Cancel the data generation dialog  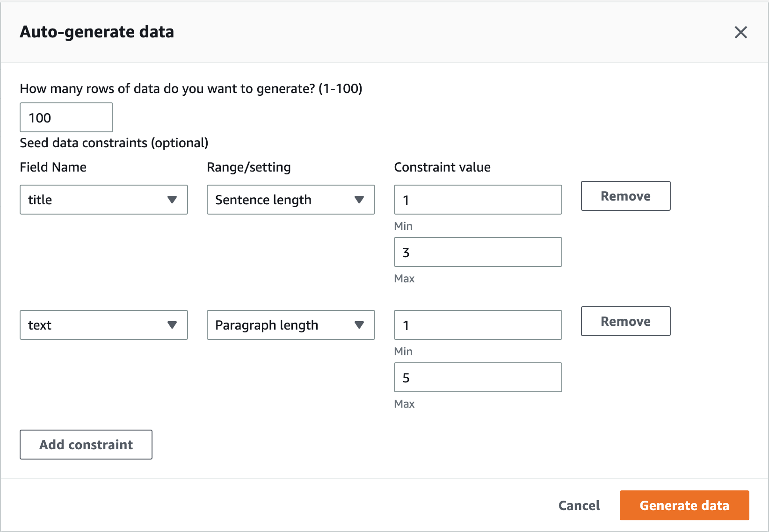(x=579, y=505)
